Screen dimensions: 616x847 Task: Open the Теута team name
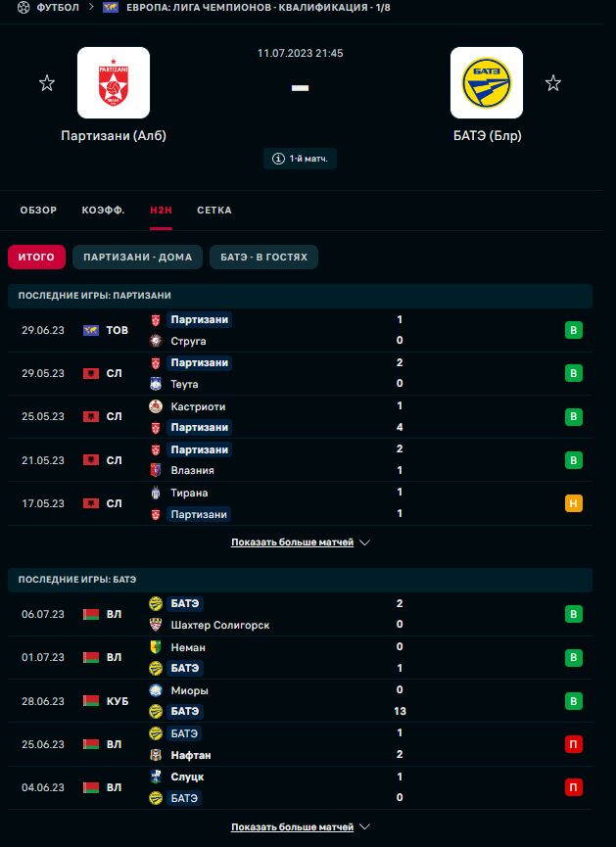tap(184, 384)
